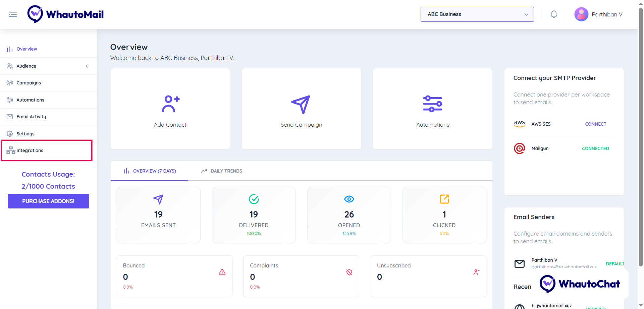Open Email Activity from the sidebar

(x=31, y=117)
